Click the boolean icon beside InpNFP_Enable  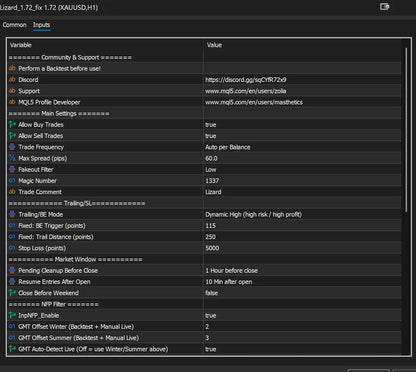tap(12, 315)
